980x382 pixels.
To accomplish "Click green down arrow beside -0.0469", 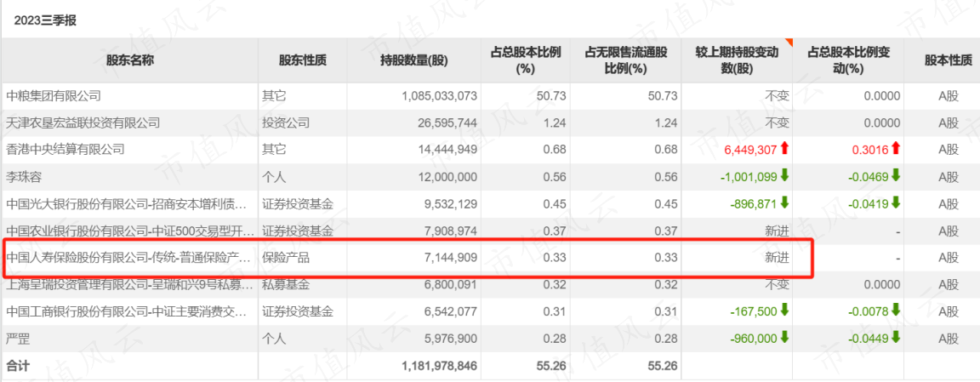I will coord(896,176).
